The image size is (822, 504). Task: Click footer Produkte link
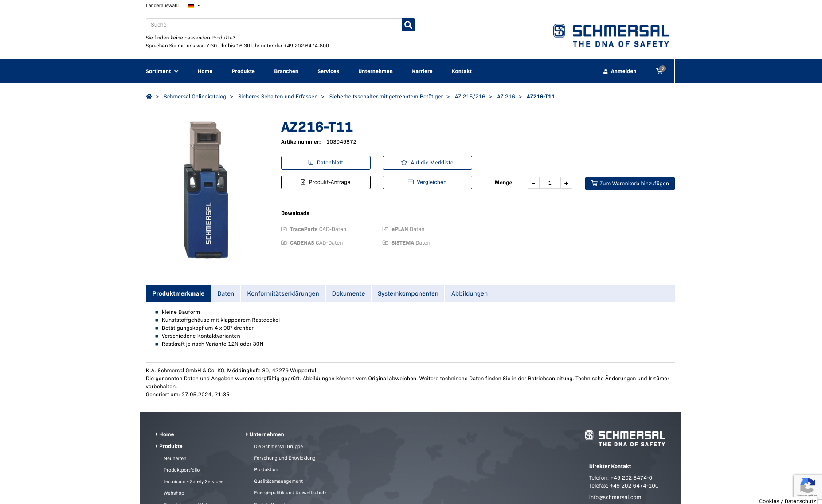[x=171, y=446]
